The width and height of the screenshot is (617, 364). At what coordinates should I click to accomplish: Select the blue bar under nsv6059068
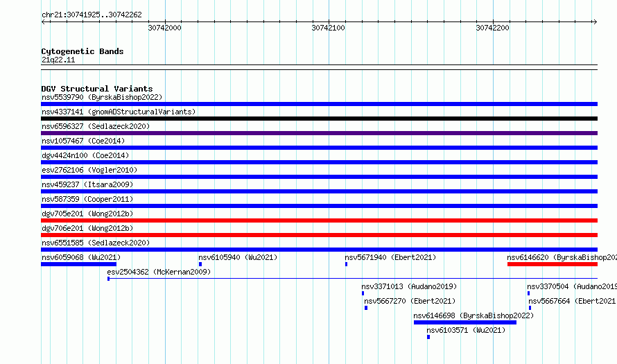[79, 264]
